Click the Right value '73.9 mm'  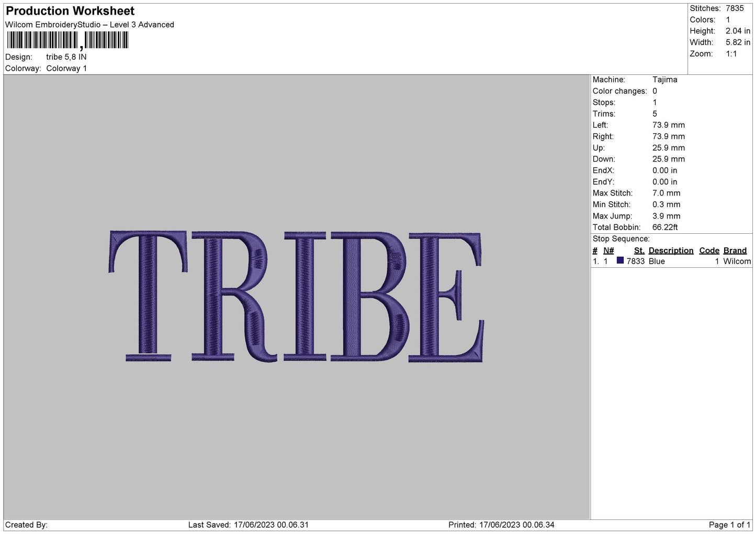[668, 137]
